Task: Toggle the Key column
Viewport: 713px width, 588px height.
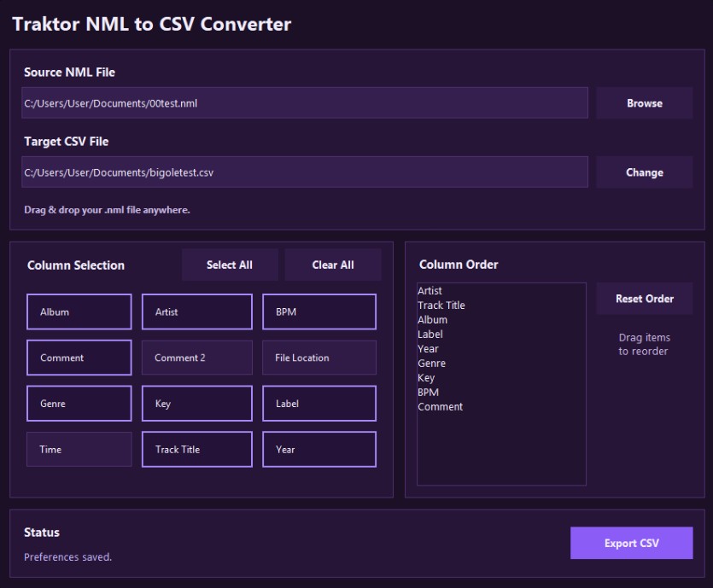Action: point(197,404)
